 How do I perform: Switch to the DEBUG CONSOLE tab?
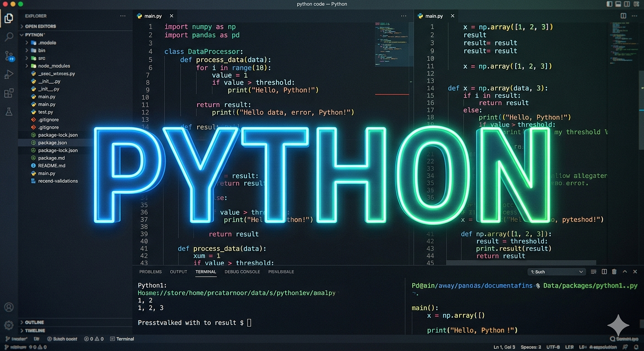(242, 272)
